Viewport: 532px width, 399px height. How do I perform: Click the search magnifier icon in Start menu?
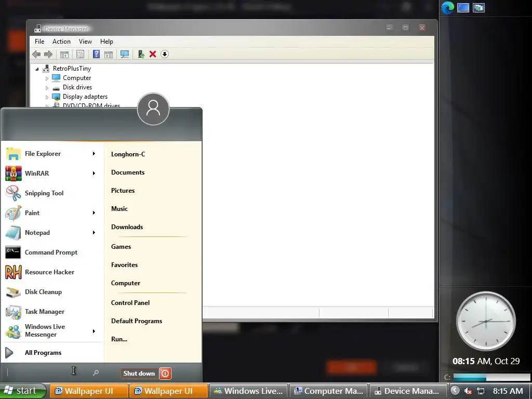(96, 373)
